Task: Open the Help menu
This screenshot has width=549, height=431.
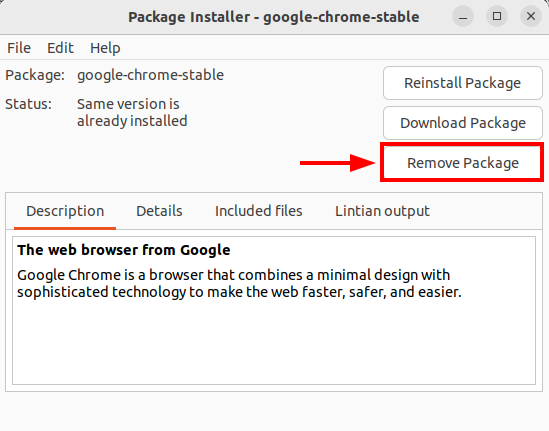Action: (x=105, y=48)
